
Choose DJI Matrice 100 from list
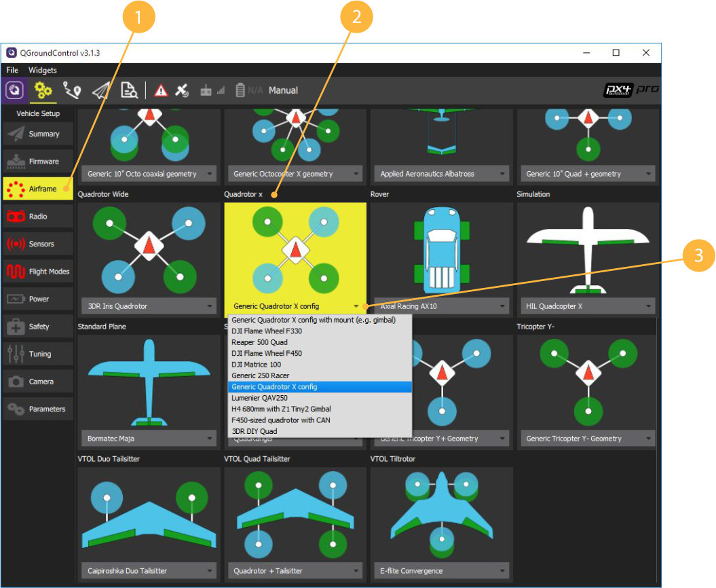(x=320, y=365)
